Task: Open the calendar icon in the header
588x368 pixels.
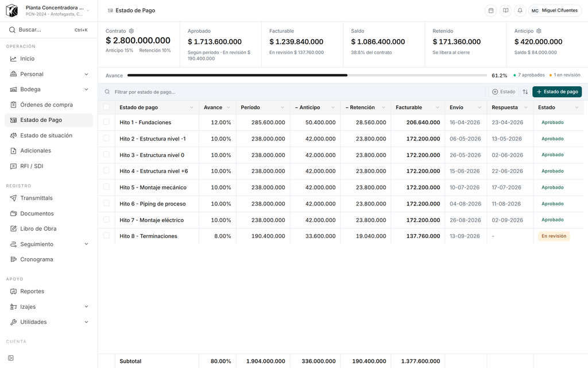Action: [490, 10]
